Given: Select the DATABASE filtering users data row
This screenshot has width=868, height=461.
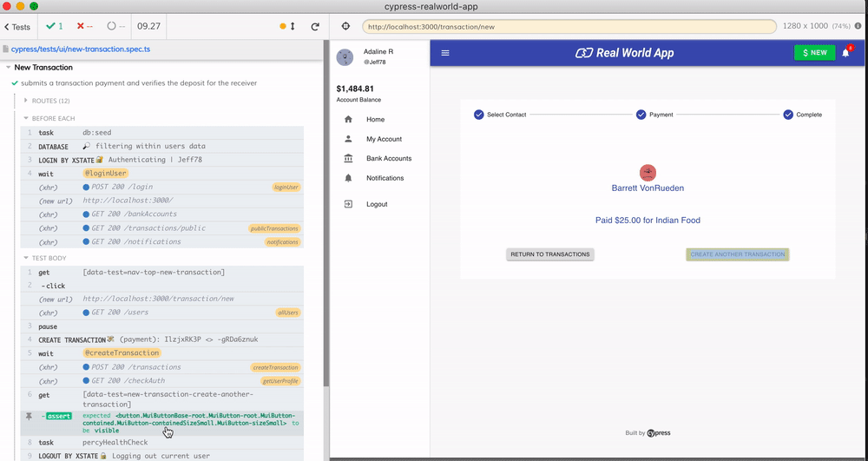Looking at the screenshot, I should click(x=161, y=146).
